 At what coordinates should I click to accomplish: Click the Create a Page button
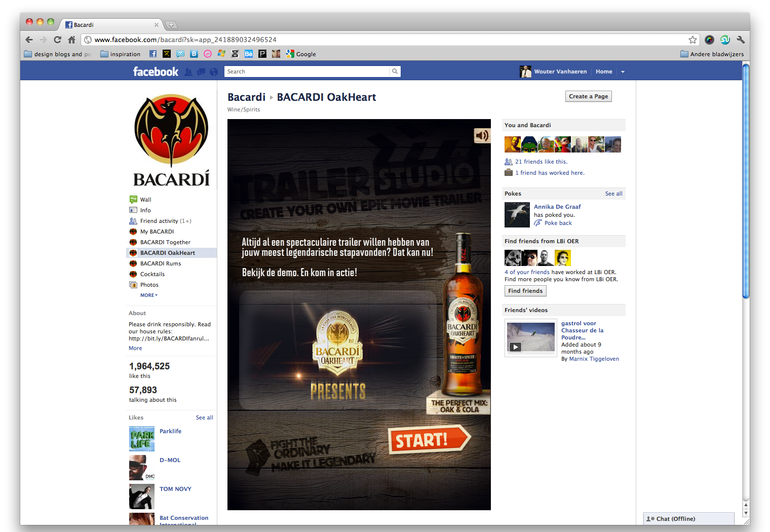588,96
